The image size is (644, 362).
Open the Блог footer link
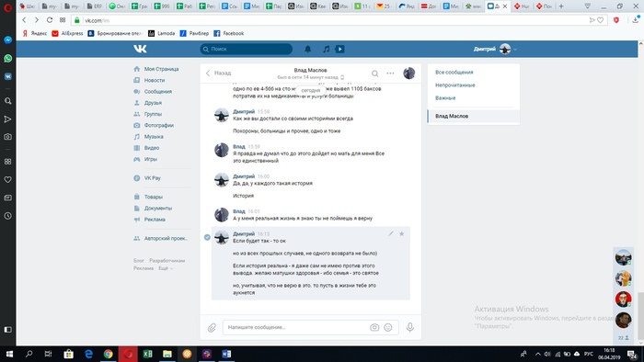139,261
